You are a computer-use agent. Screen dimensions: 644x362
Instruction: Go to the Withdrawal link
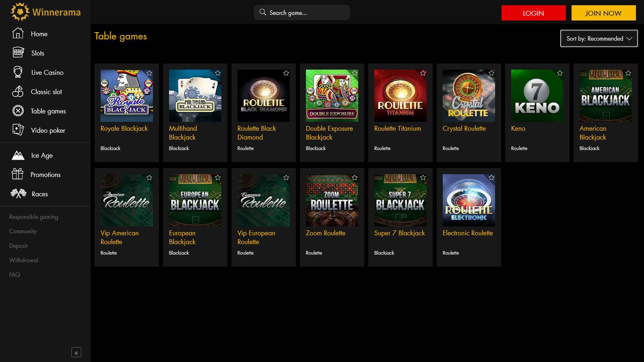point(24,260)
